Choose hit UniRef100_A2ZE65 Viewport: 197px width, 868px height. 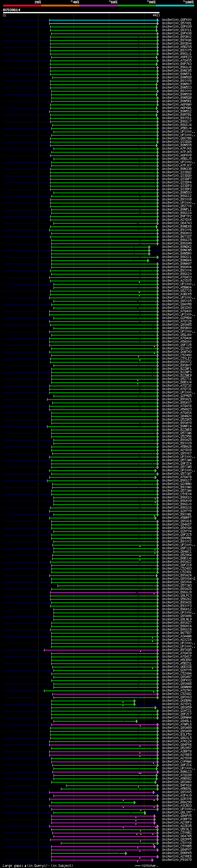click(177, 826)
